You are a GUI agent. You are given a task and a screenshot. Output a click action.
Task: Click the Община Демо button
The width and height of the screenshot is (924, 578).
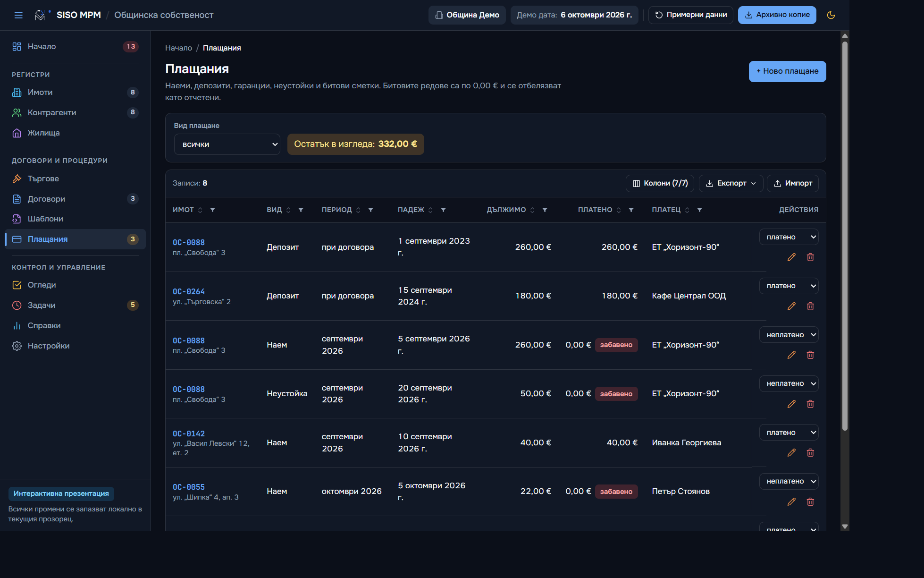pyautogui.click(x=467, y=15)
